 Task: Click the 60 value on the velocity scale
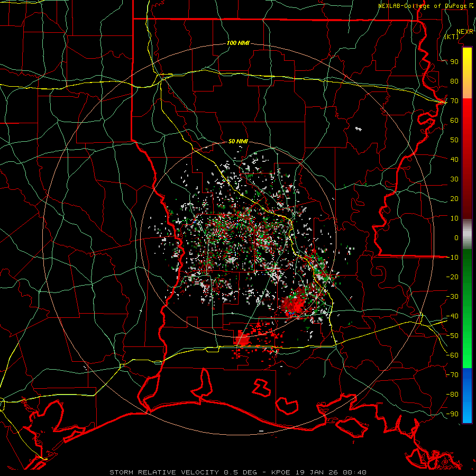point(454,120)
